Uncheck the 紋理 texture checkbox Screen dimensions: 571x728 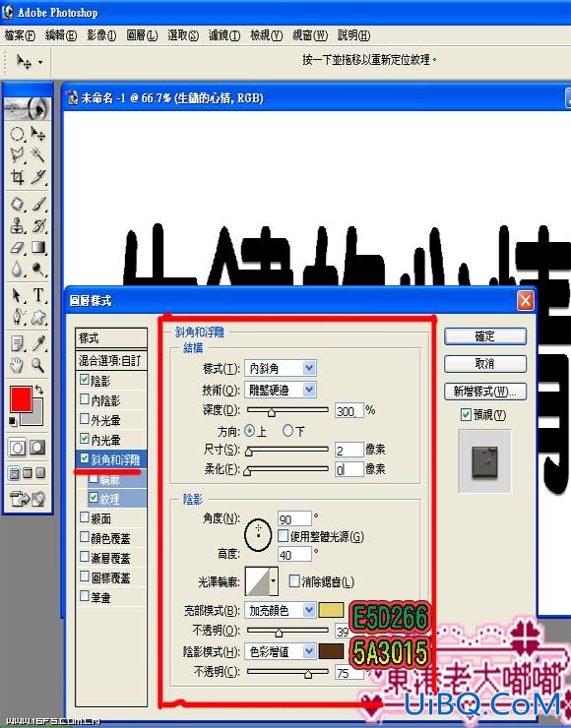[x=94, y=498]
